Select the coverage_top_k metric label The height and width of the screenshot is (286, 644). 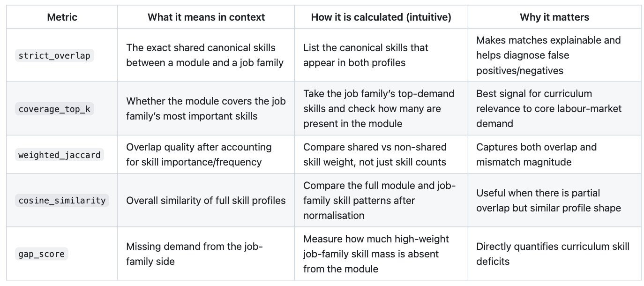coord(54,109)
